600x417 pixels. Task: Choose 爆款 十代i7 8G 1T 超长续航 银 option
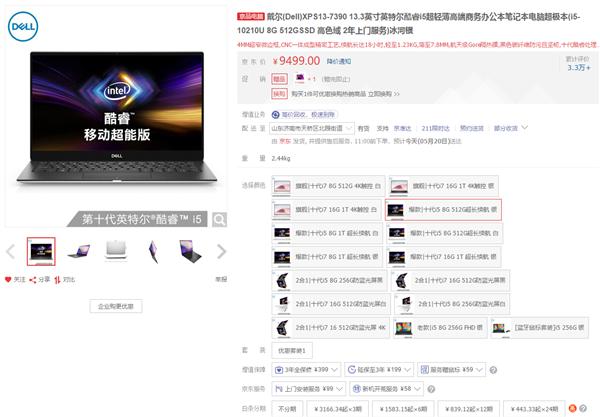pyautogui.click(x=327, y=257)
